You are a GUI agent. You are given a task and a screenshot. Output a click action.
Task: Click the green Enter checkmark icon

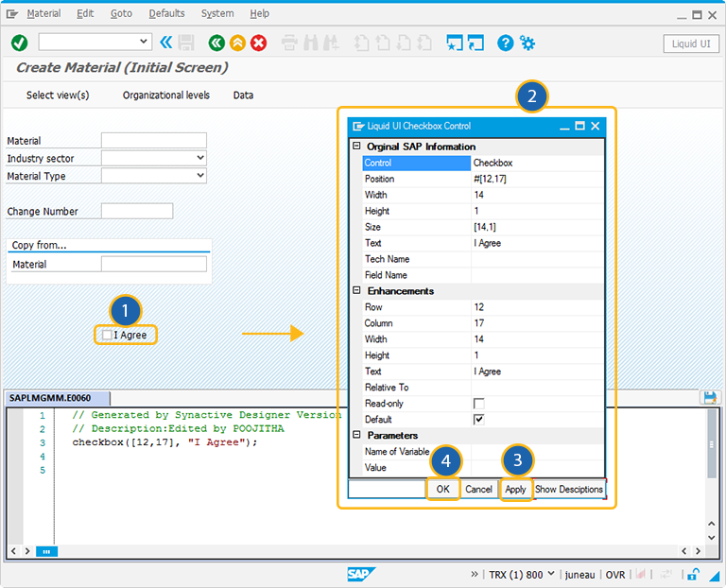point(19,43)
